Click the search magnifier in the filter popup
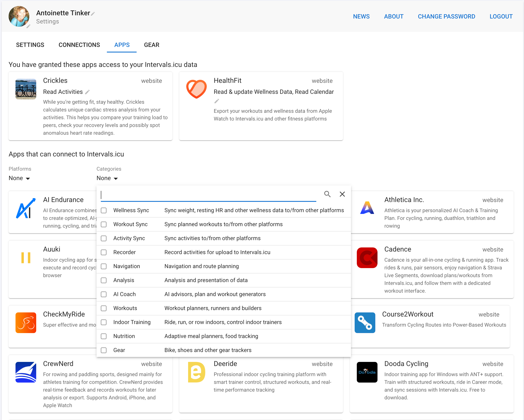524x420 pixels. (327, 194)
